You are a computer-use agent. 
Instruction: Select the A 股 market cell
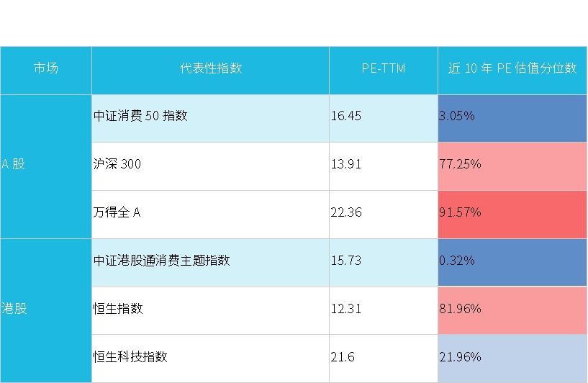click(46, 165)
